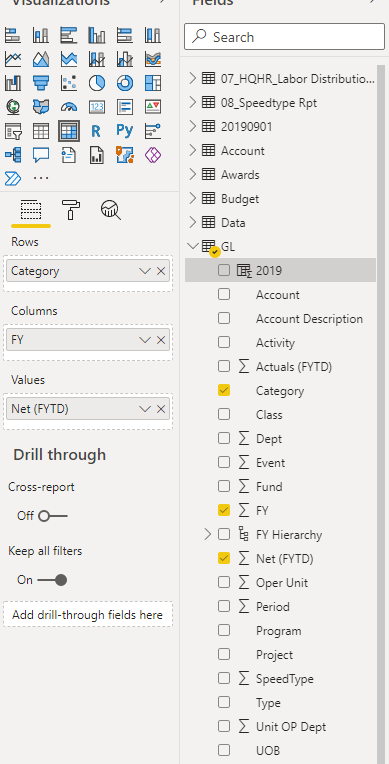Collapse the GL table
389x764 pixels.
point(193,246)
